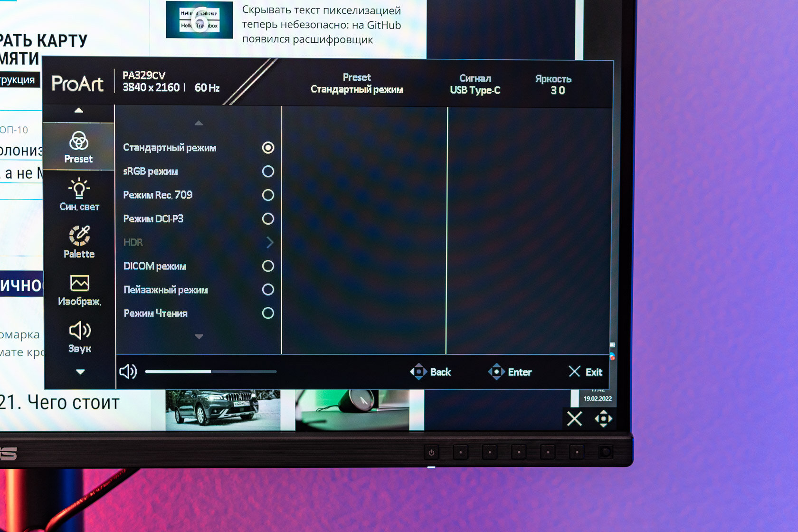Click the sRGB режим list label
Viewport: 798px width, 532px height.
pos(151,171)
